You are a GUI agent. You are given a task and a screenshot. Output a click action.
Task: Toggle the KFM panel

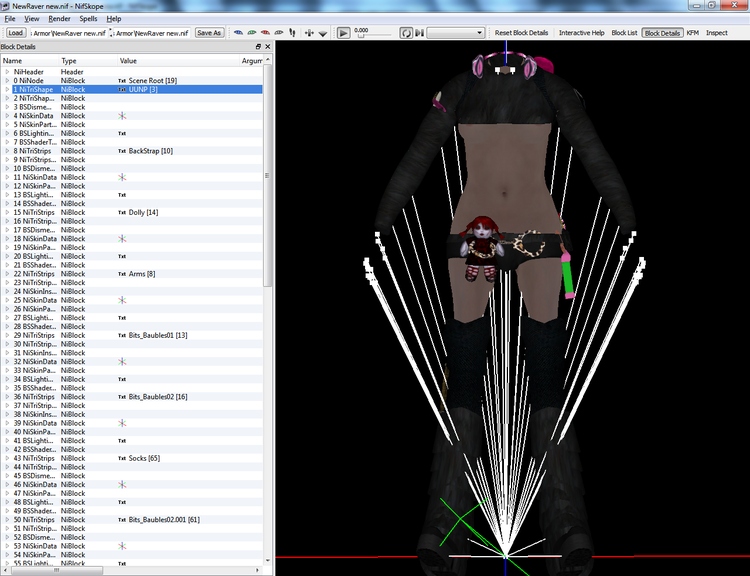(x=693, y=33)
